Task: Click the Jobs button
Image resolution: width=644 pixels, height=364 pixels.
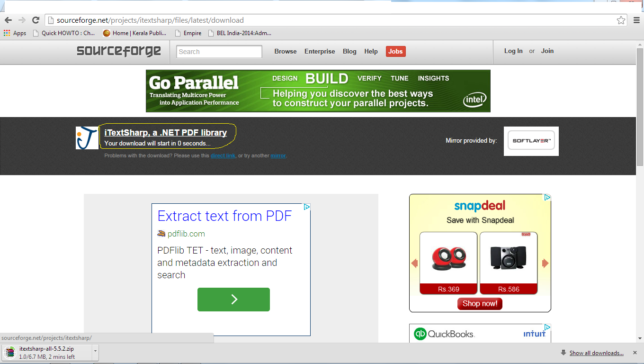Action: tap(395, 51)
